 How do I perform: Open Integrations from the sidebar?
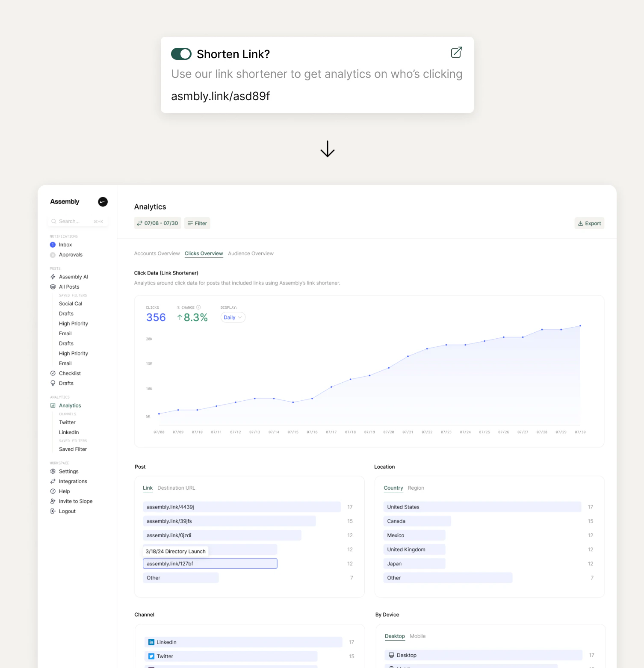tap(72, 481)
